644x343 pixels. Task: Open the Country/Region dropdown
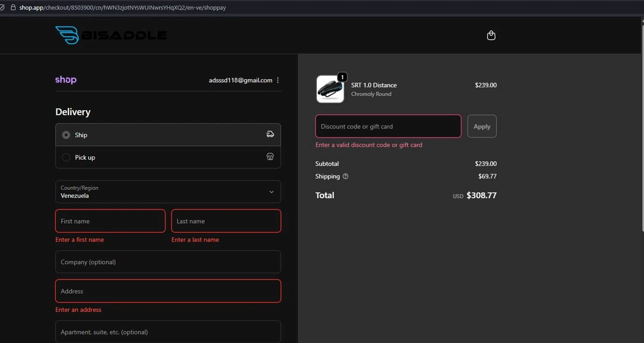(168, 192)
